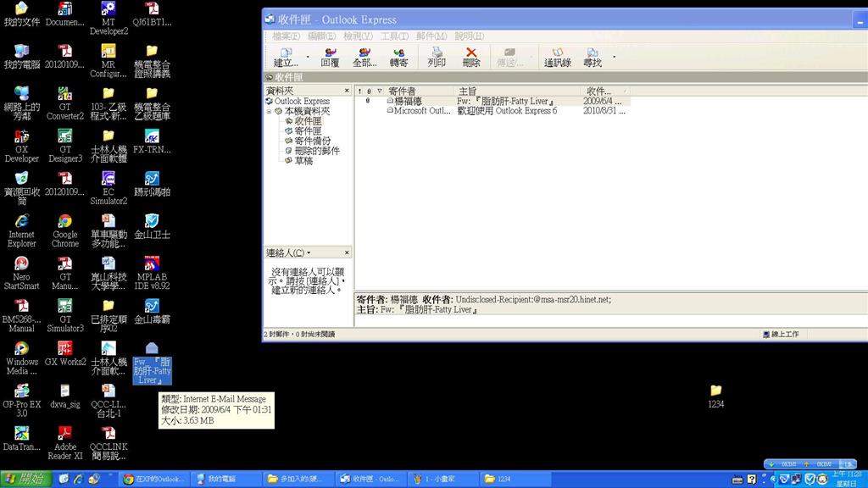Click the 列印 (print) toolbar button
868x488 pixels.
437,58
